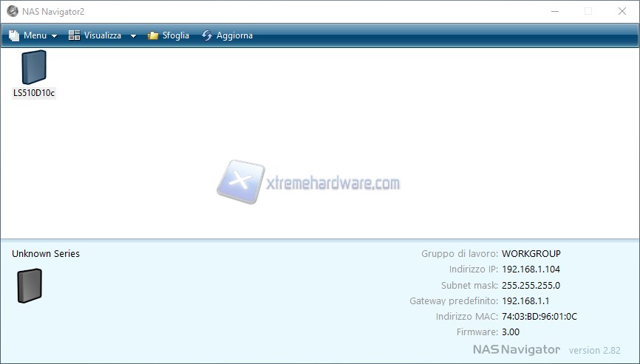Viewport: 640px width, 364px height.
Task: Expand the Visualizza dropdown arrow
Action: tap(133, 36)
